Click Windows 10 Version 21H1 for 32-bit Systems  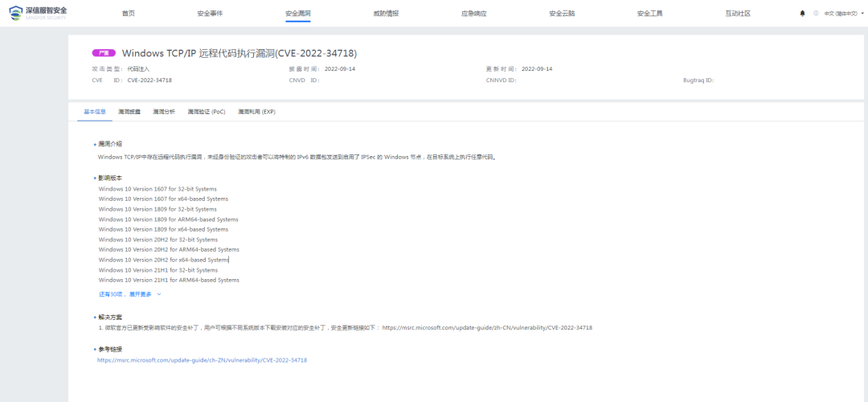158,270
